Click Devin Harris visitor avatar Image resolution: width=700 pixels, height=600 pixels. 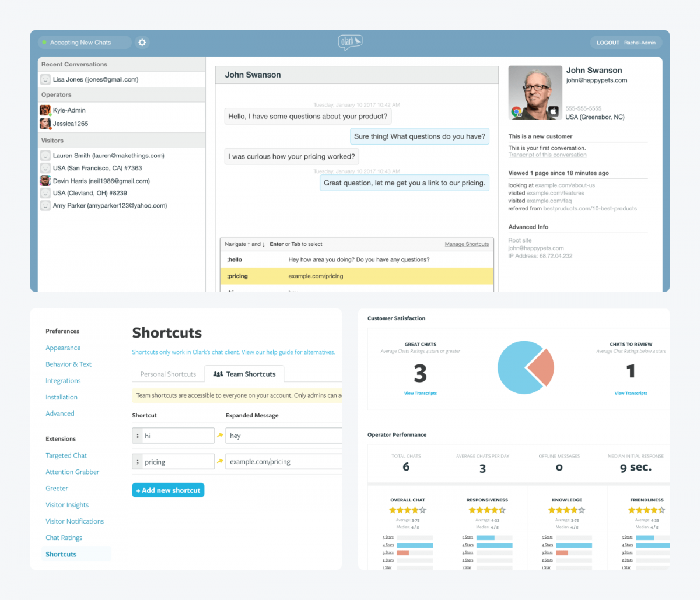point(45,181)
